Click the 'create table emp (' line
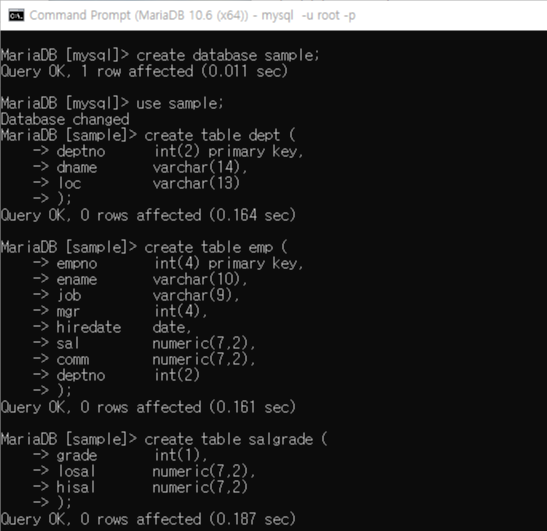 [x=216, y=247]
